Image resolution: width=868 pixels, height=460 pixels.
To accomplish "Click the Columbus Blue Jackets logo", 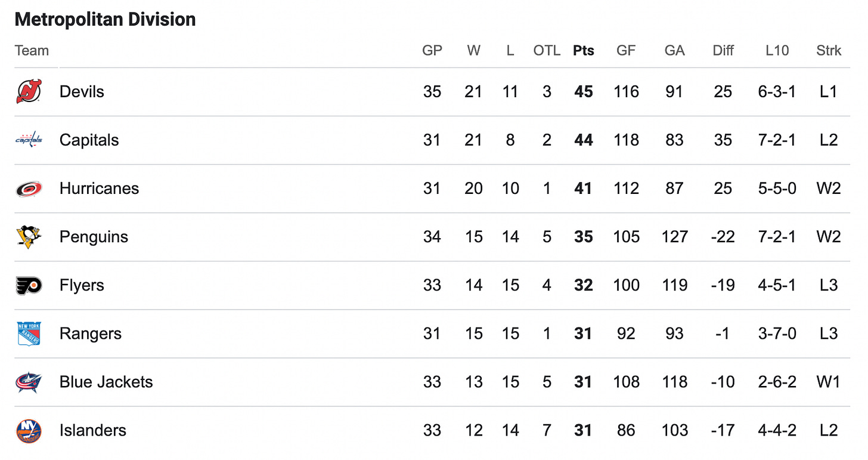I will click(29, 382).
